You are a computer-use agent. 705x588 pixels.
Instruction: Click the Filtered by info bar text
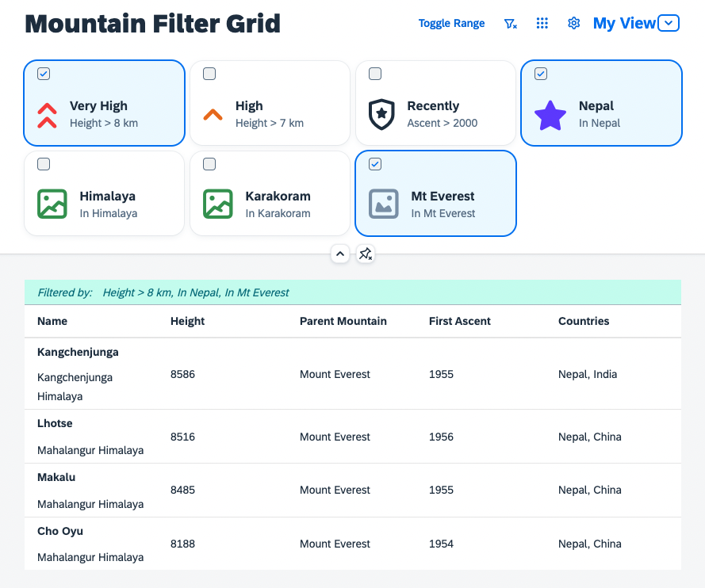point(163,293)
